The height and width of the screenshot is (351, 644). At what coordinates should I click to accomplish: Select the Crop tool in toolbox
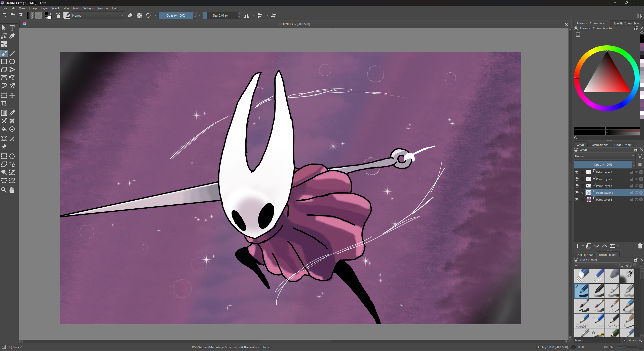click(x=4, y=103)
